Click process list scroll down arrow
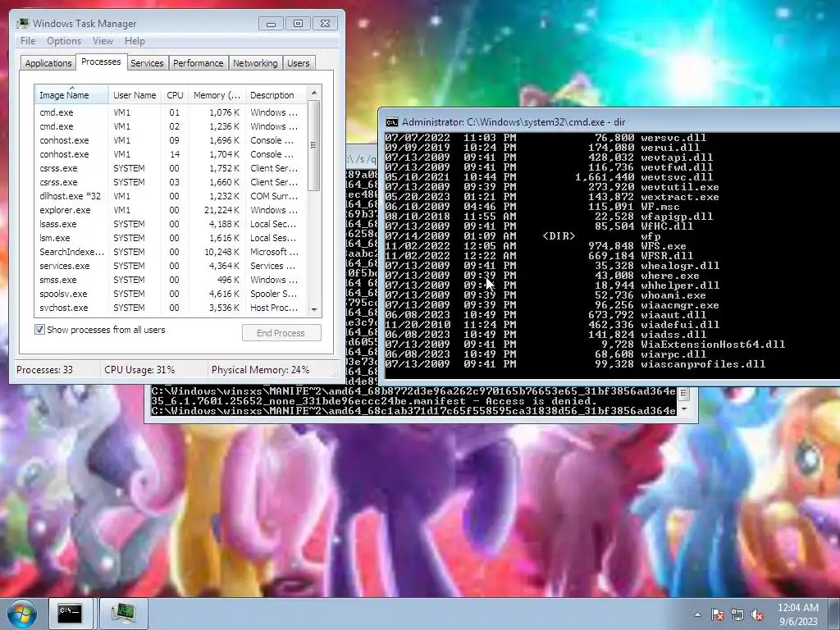Screen dimensions: 840x630 (x=314, y=309)
